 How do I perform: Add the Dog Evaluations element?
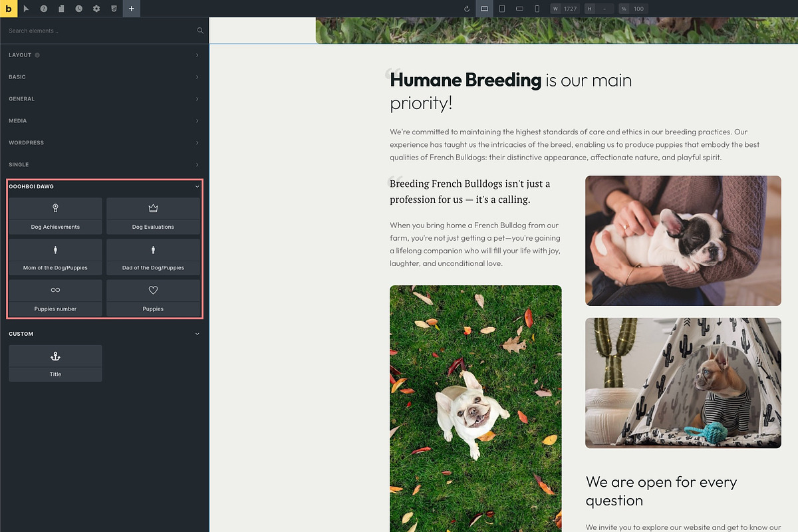tap(153, 216)
